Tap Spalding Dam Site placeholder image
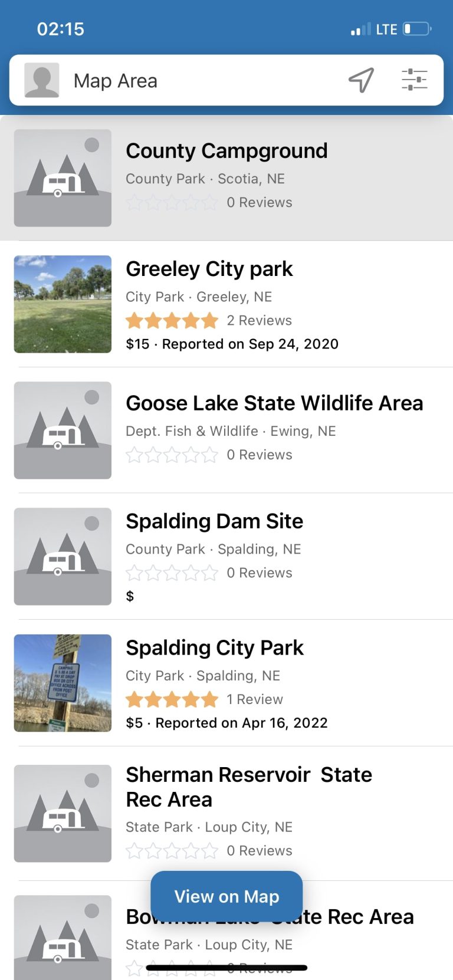 pyautogui.click(x=63, y=557)
